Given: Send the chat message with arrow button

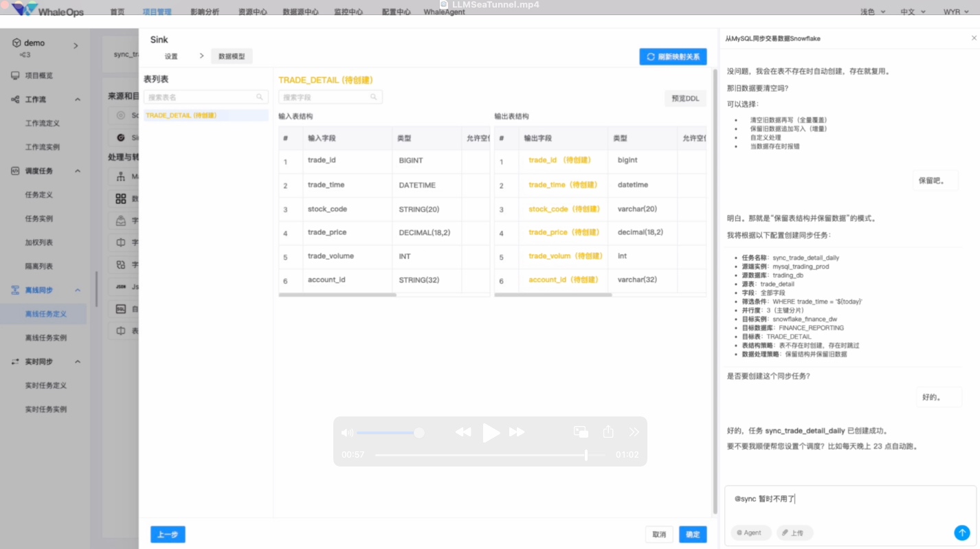Looking at the screenshot, I should pos(962,533).
